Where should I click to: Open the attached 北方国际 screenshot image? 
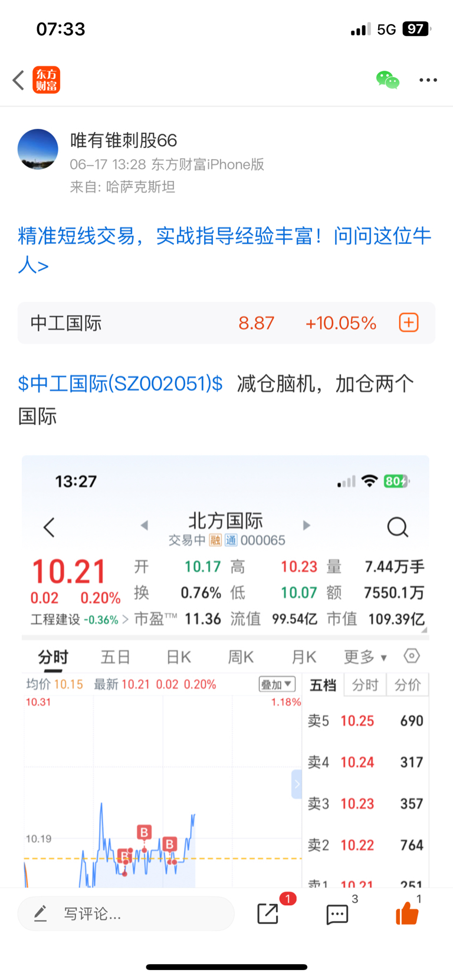(x=225, y=671)
